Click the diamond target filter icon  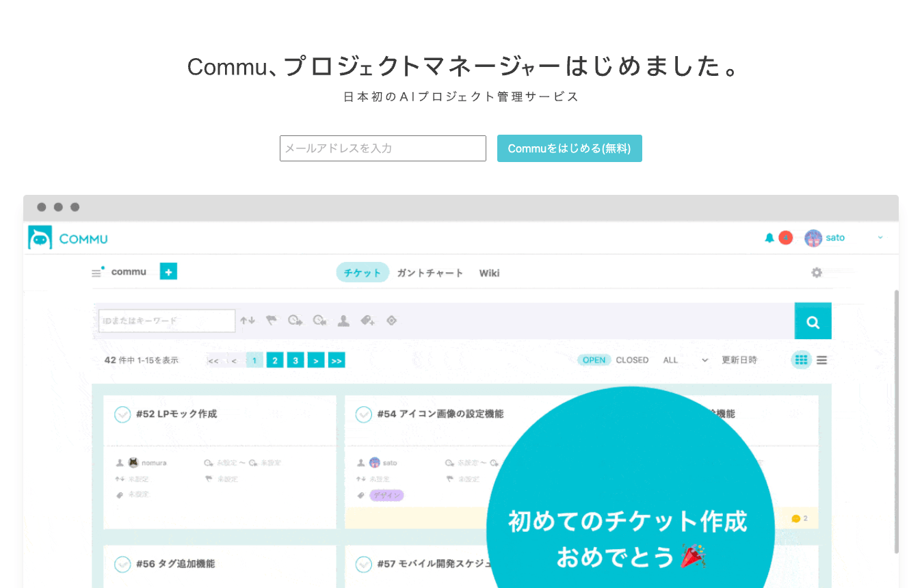[391, 320]
